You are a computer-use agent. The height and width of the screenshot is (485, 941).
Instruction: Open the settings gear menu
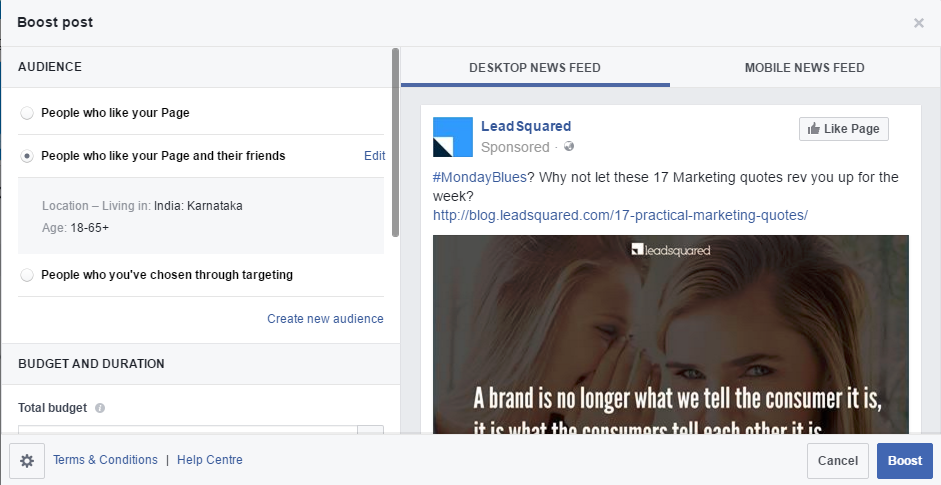pyautogui.click(x=27, y=461)
